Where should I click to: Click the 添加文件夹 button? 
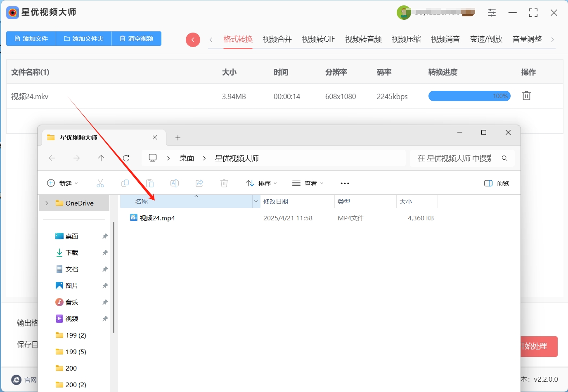(84, 38)
